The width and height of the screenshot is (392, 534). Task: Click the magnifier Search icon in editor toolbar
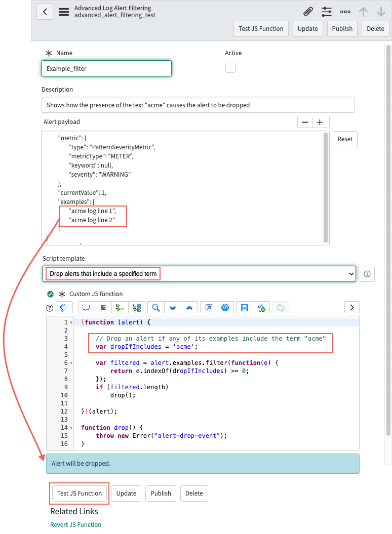(156, 308)
